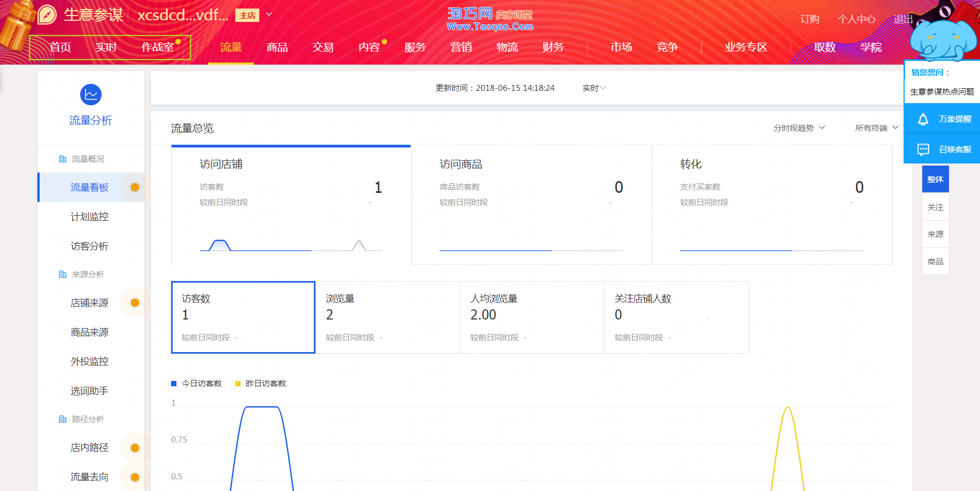Click the 流量概况 section icon
The height and width of the screenshot is (491, 980).
63,159
